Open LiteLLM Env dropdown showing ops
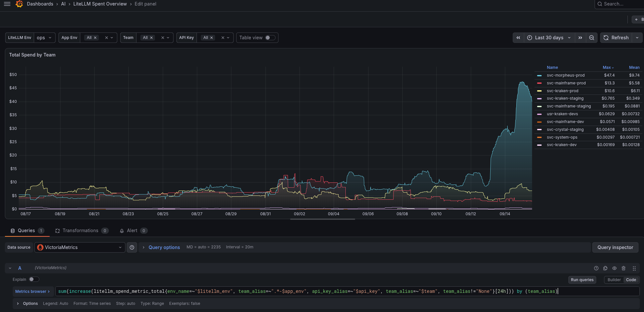 (45, 38)
